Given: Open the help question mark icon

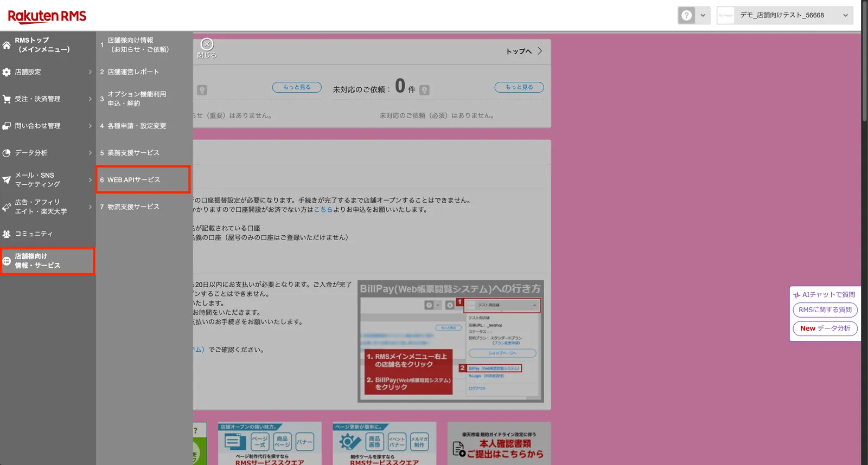Looking at the screenshot, I should pyautogui.click(x=687, y=15).
